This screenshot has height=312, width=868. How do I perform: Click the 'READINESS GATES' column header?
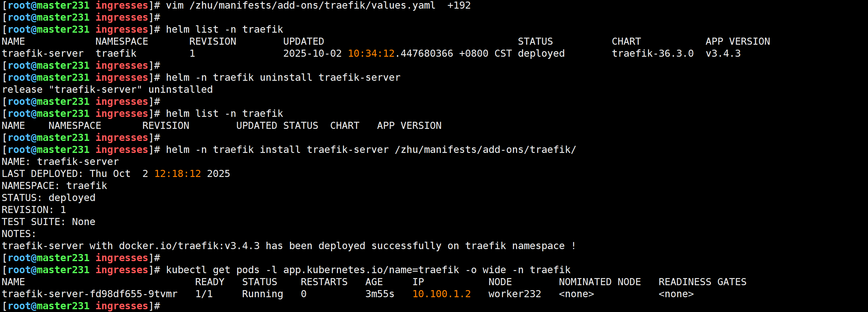pyautogui.click(x=702, y=282)
